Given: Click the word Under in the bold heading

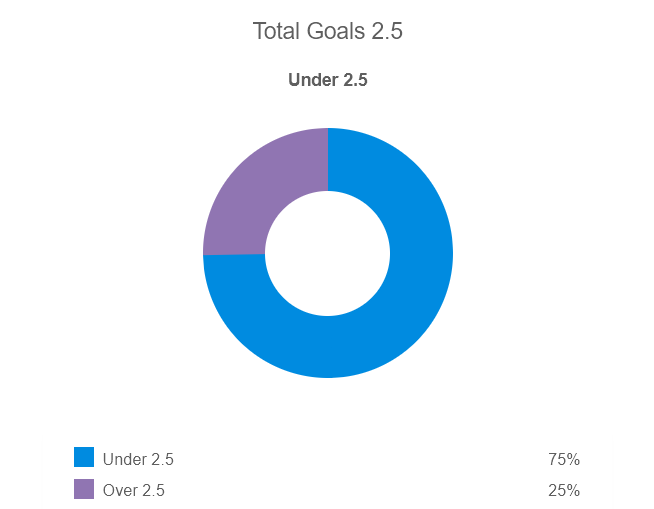Looking at the screenshot, I should click(x=312, y=80).
